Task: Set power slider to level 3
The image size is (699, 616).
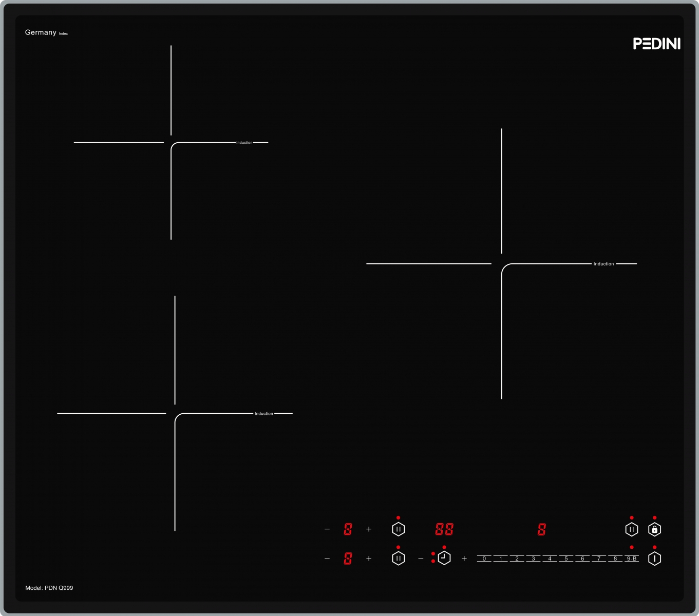Action: tap(534, 559)
